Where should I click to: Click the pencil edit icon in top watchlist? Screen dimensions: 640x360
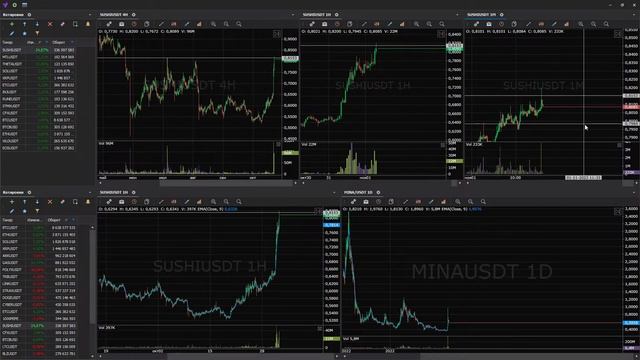[12, 33]
